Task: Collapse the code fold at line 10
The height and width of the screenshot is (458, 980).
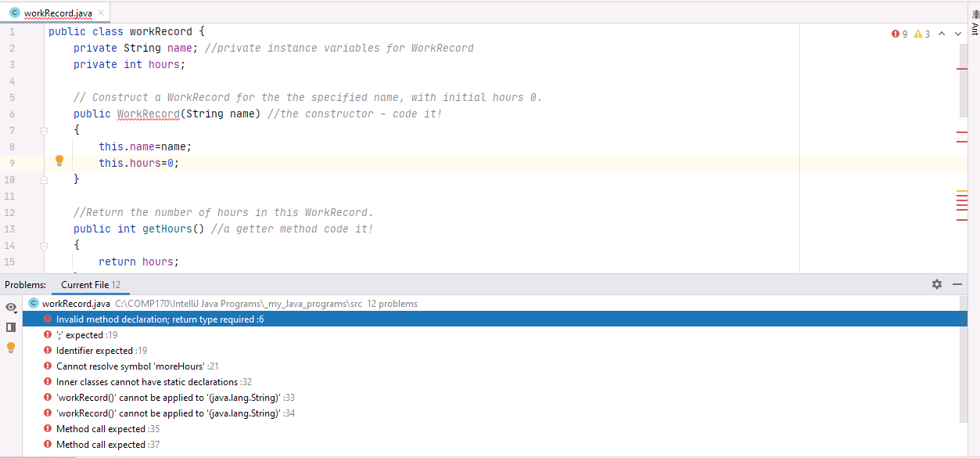Action: tap(43, 179)
